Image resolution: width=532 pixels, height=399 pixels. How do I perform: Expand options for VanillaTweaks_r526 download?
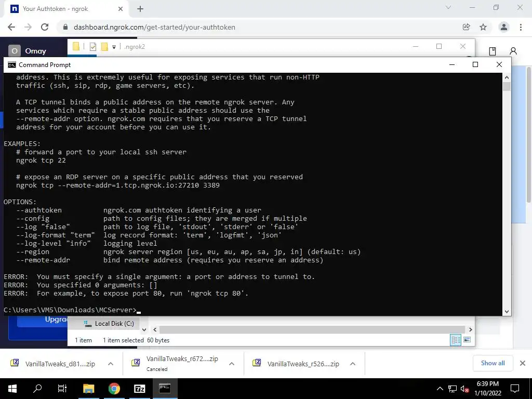click(x=353, y=364)
